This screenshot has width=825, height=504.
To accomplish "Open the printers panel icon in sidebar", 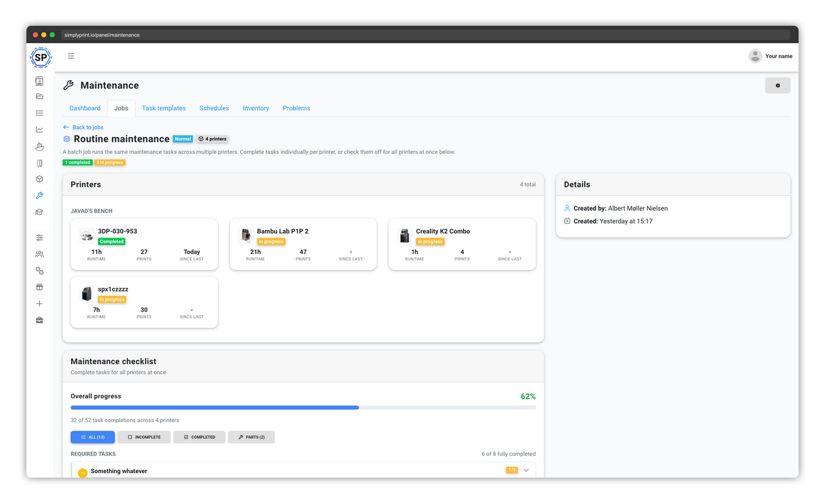I will pos(39,81).
